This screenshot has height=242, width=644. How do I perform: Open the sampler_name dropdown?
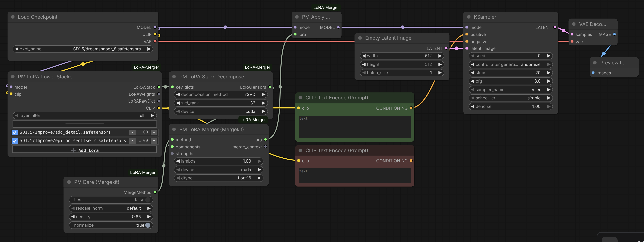(x=510, y=90)
